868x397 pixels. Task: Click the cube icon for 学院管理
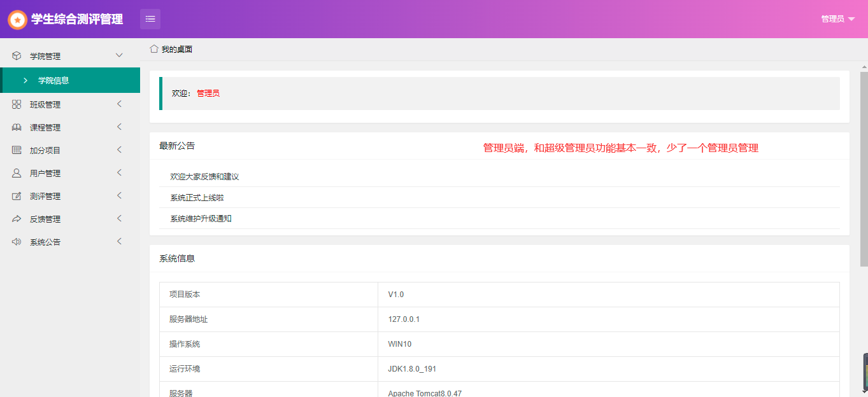pyautogui.click(x=17, y=56)
